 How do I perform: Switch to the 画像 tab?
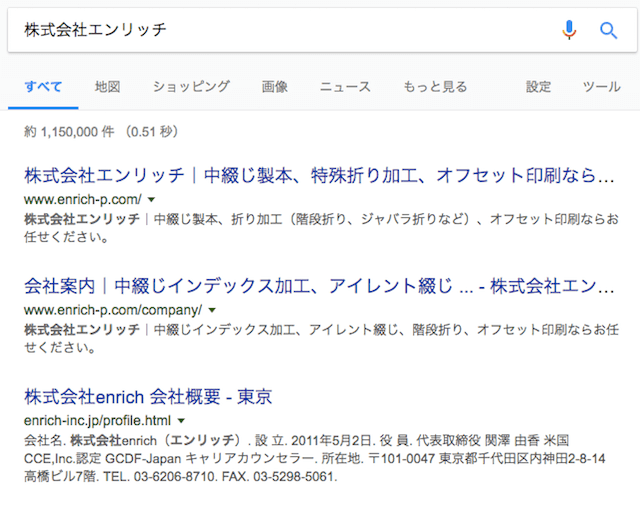tap(275, 87)
